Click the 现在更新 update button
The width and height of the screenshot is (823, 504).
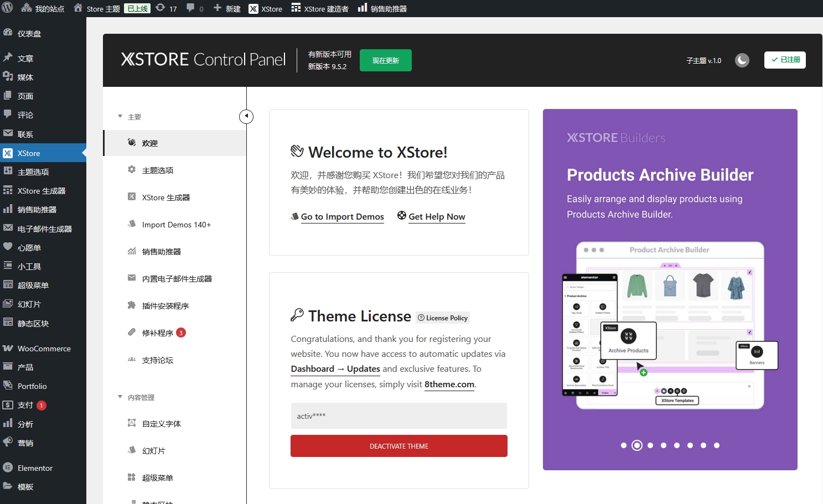click(386, 60)
